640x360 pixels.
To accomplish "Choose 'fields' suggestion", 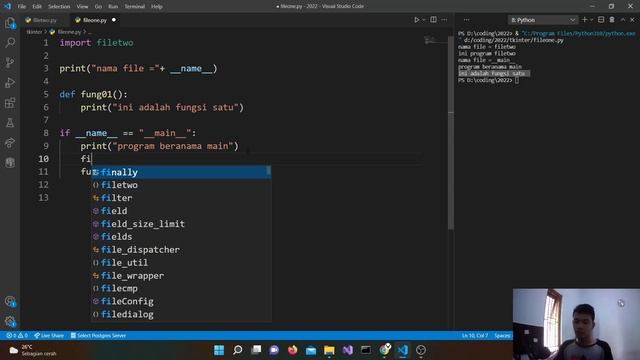I will click(x=181, y=237).
